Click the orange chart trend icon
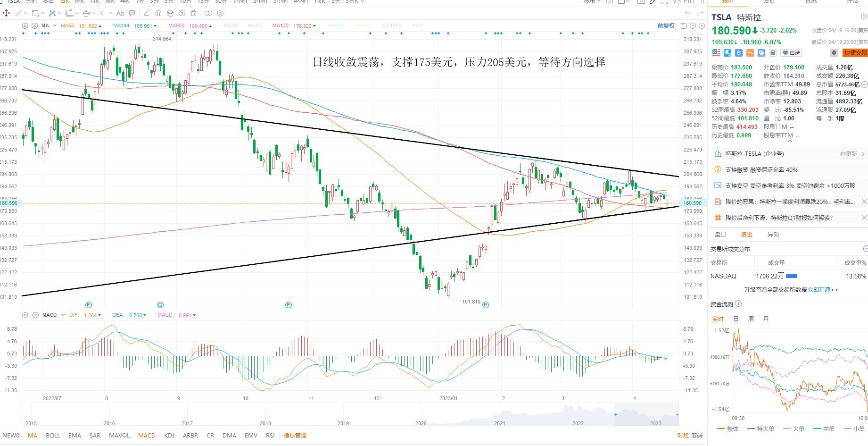Viewport: 868px width, 446px height. click(750, 53)
